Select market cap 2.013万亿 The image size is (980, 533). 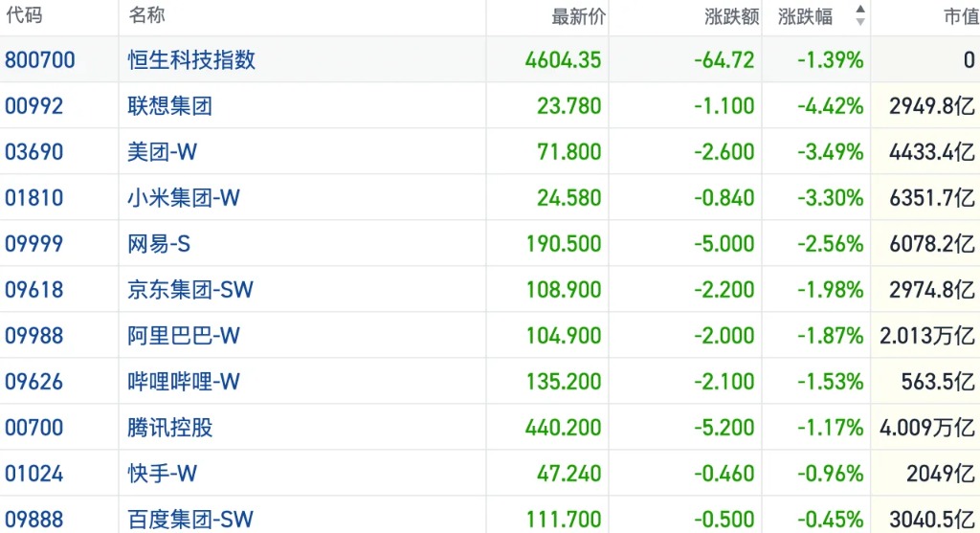[927, 336]
